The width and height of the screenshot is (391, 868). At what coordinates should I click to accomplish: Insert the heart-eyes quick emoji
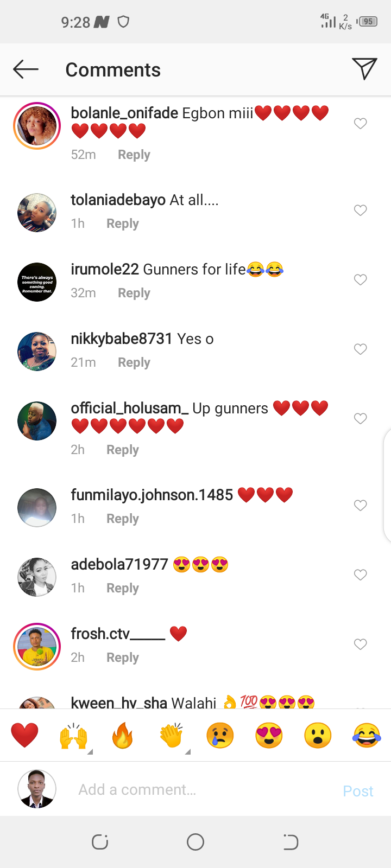pyautogui.click(x=269, y=736)
